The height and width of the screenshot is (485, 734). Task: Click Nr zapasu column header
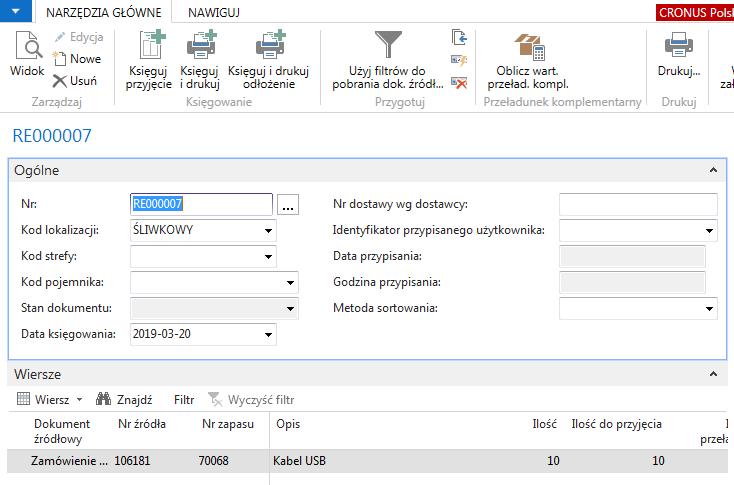228,424
